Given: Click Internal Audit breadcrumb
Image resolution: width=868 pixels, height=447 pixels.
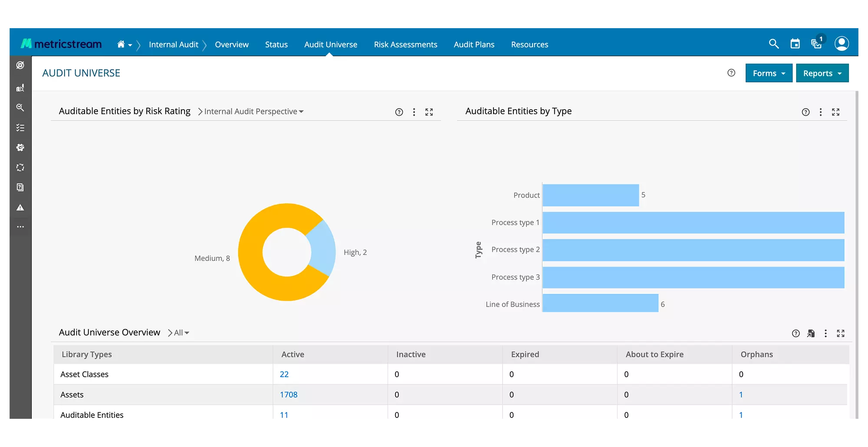Looking at the screenshot, I should point(174,44).
